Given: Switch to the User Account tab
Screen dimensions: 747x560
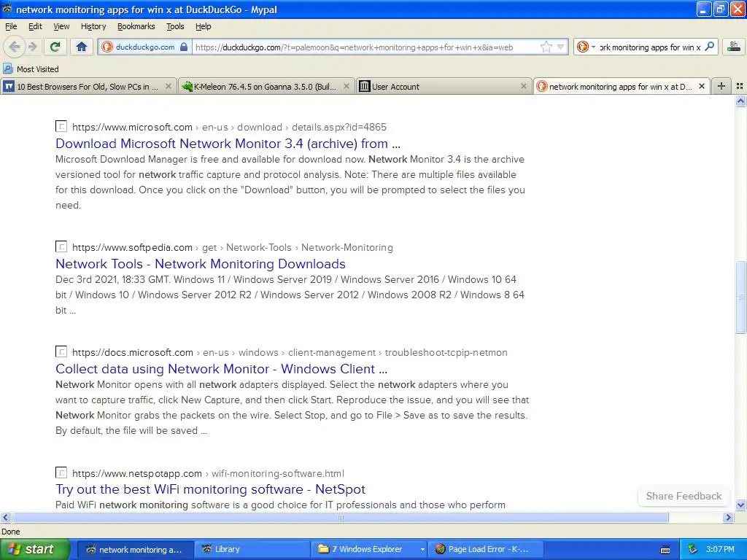Looking at the screenshot, I should (x=443, y=86).
